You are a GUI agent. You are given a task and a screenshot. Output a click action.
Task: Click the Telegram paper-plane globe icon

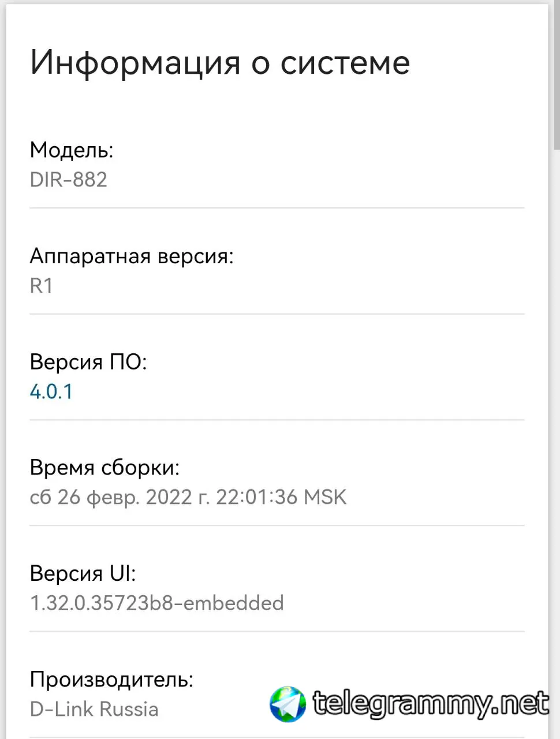tap(288, 704)
